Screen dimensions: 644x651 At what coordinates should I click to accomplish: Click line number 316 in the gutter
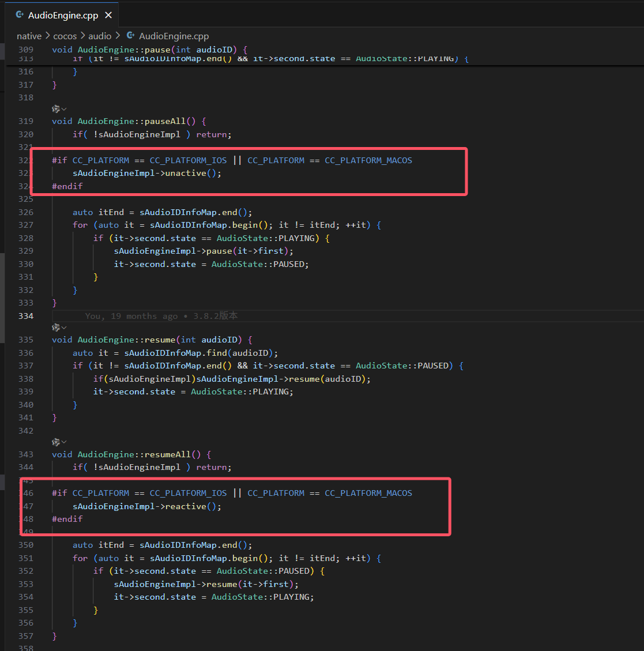(26, 72)
